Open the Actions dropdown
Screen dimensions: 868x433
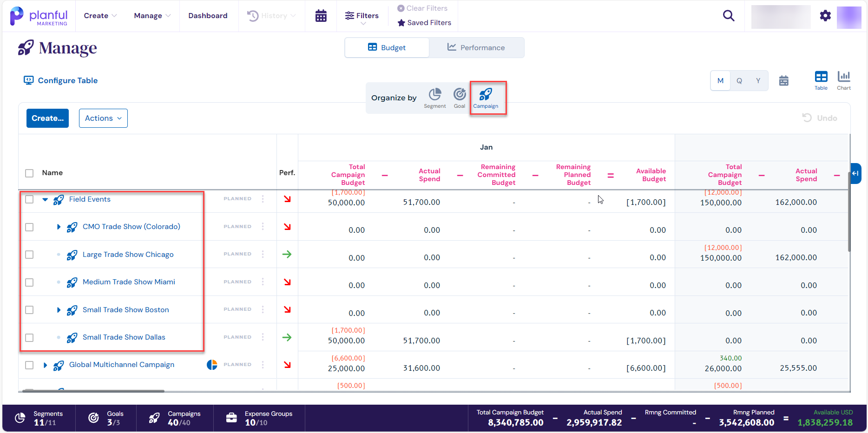(103, 118)
